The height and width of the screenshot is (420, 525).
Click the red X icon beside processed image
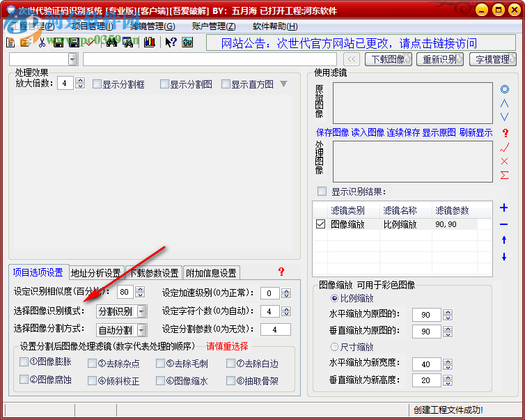(505, 161)
